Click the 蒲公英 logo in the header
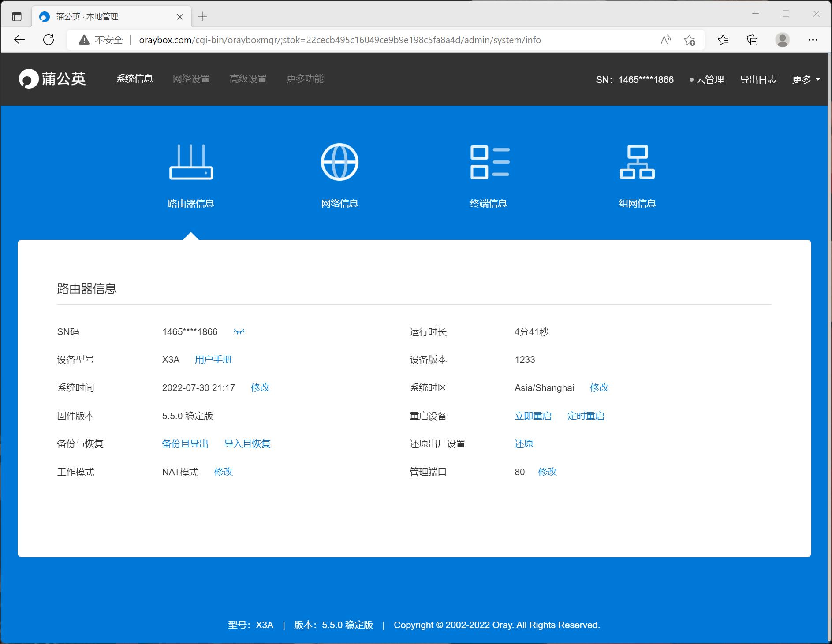This screenshot has width=832, height=644. tap(52, 79)
